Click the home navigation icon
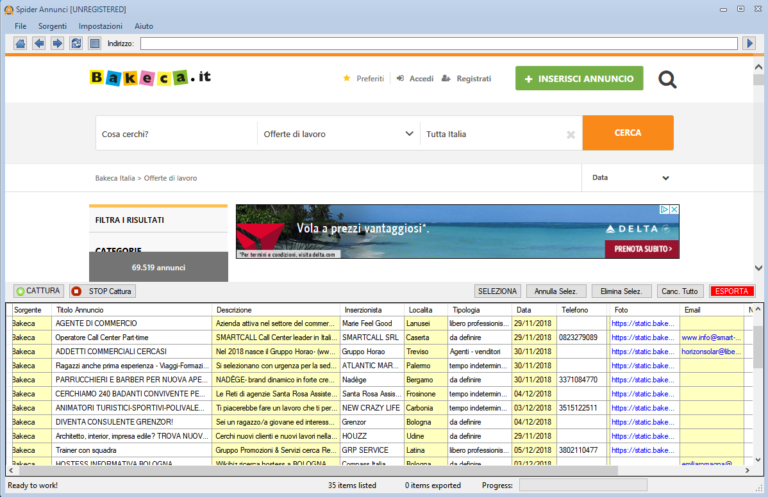Screen dimensions: 768x497 tap(21, 43)
